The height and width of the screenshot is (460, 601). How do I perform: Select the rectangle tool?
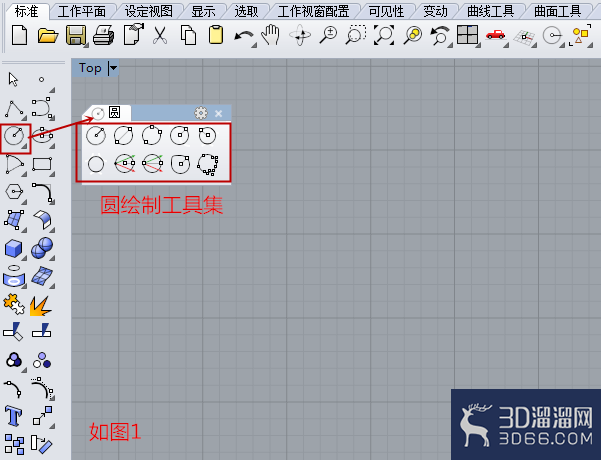[42, 164]
